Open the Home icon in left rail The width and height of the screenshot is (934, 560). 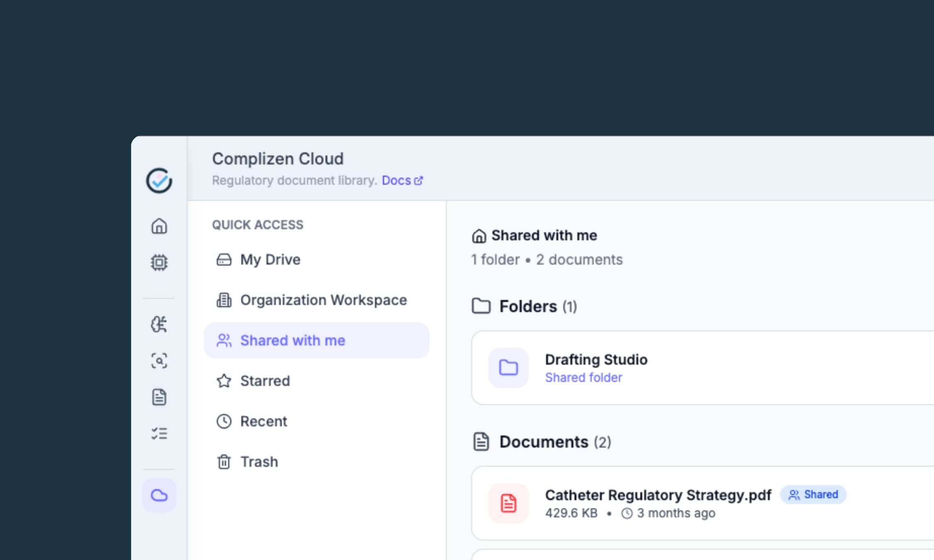tap(159, 226)
